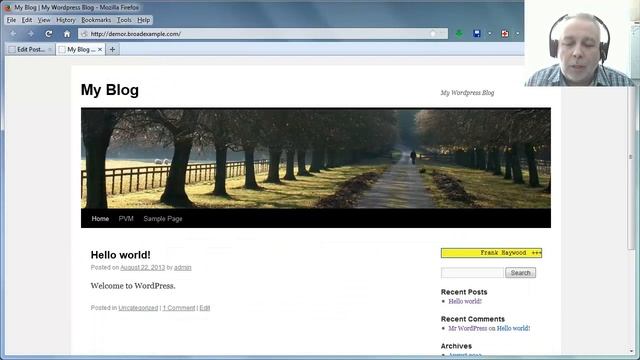Click the My Blog site title
Image resolution: width=640 pixels, height=360 pixels.
[x=110, y=90]
